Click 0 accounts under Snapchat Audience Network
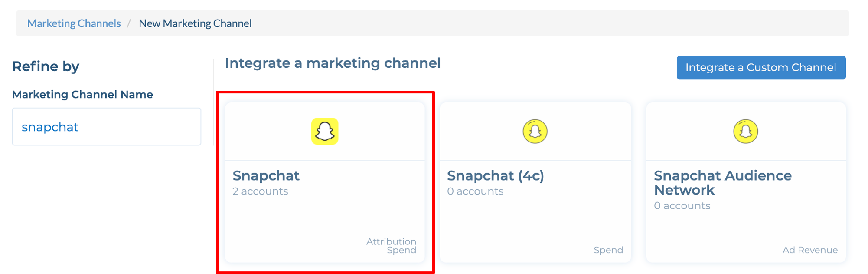This screenshot has height=274, width=868. click(682, 206)
